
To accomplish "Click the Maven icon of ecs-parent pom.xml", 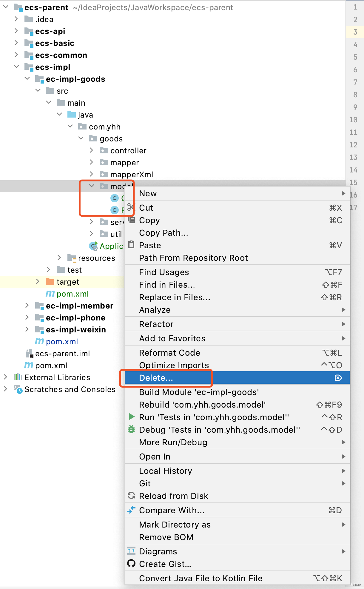I will 29,365.
